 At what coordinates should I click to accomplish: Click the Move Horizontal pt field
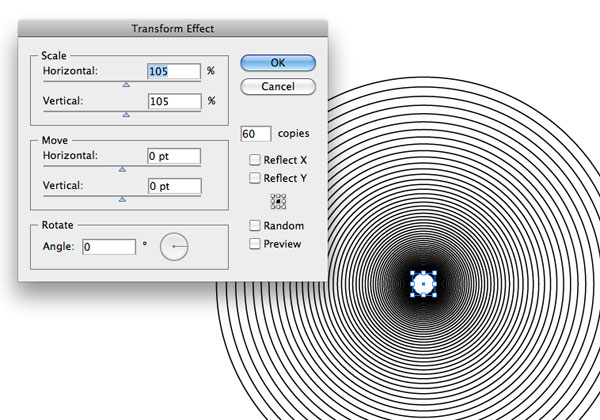point(174,156)
